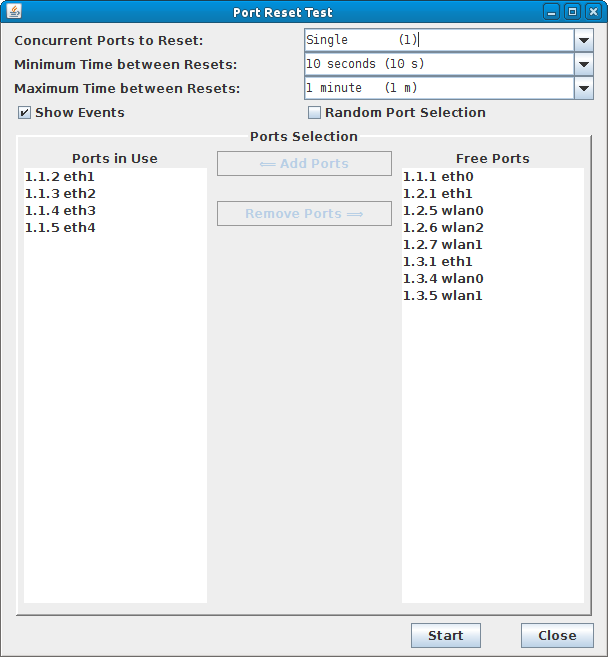
Task: Click the Add Ports button
Action: (x=304, y=163)
